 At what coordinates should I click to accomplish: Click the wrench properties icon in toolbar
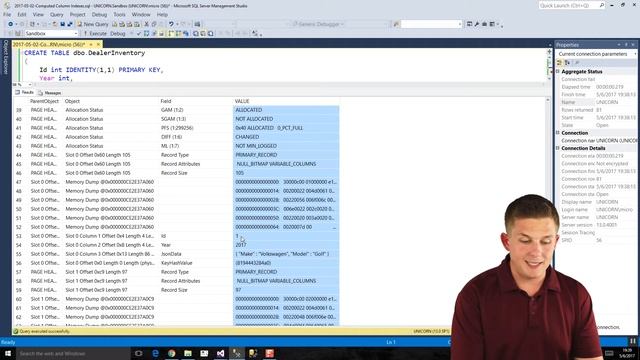(x=477, y=24)
